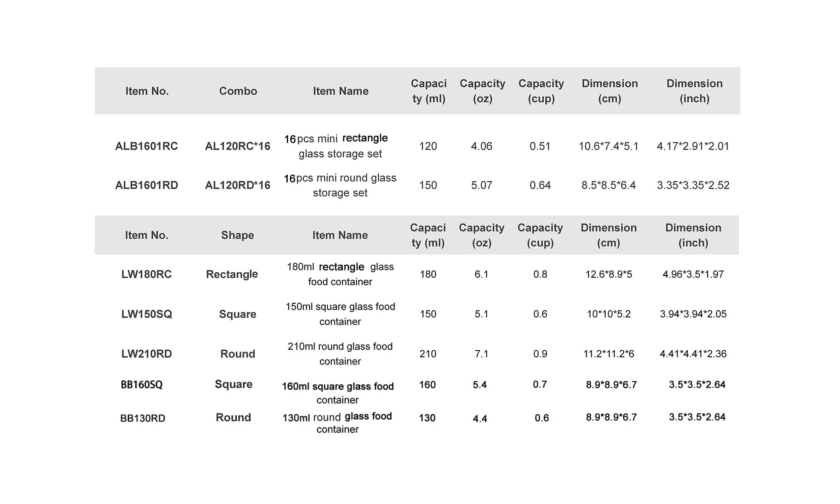Select dimension 11.2*11.2*6 cell
The image size is (840, 504).
pyautogui.click(x=609, y=354)
